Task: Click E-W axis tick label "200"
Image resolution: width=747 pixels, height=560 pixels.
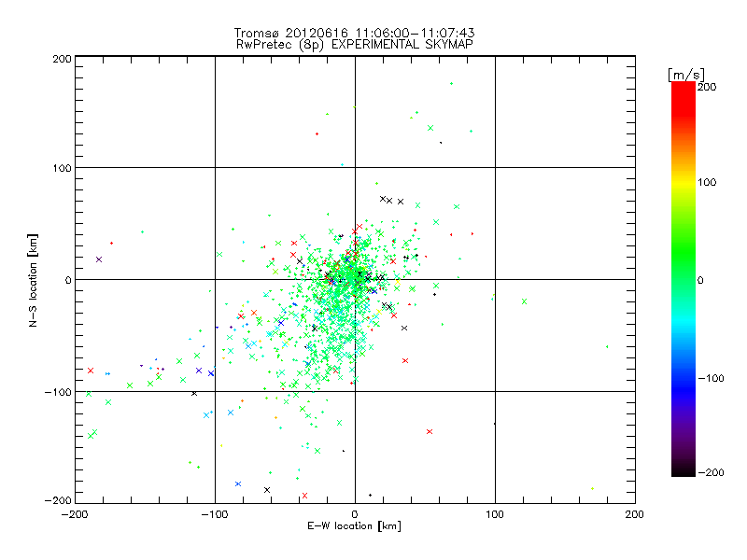Action: [x=635, y=514]
